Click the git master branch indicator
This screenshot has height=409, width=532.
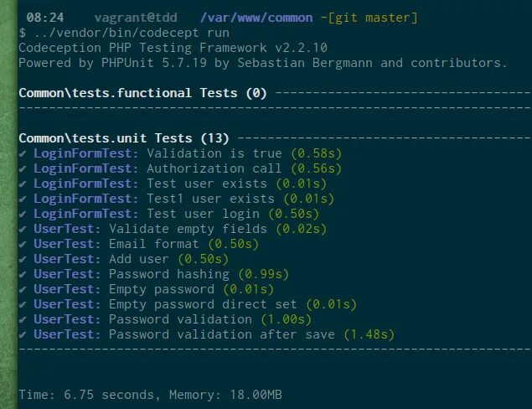pyautogui.click(x=369, y=18)
